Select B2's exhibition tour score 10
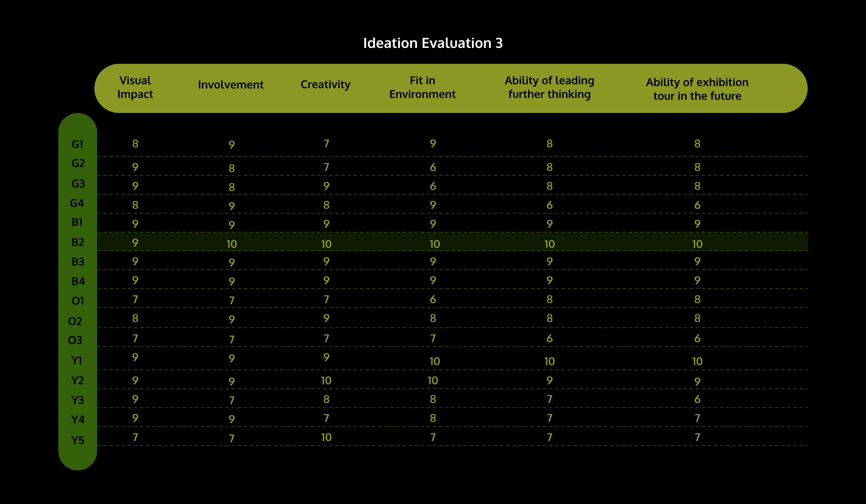The image size is (866, 504). [697, 244]
